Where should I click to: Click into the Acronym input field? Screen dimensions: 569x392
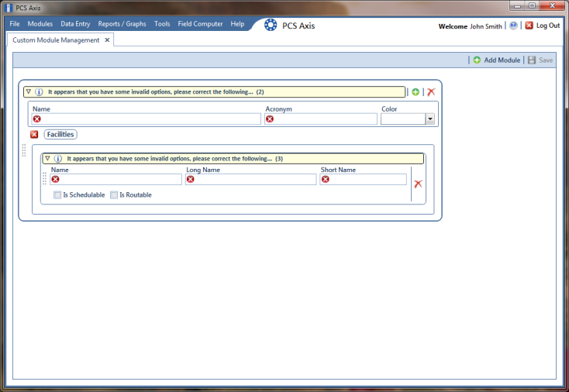point(321,119)
